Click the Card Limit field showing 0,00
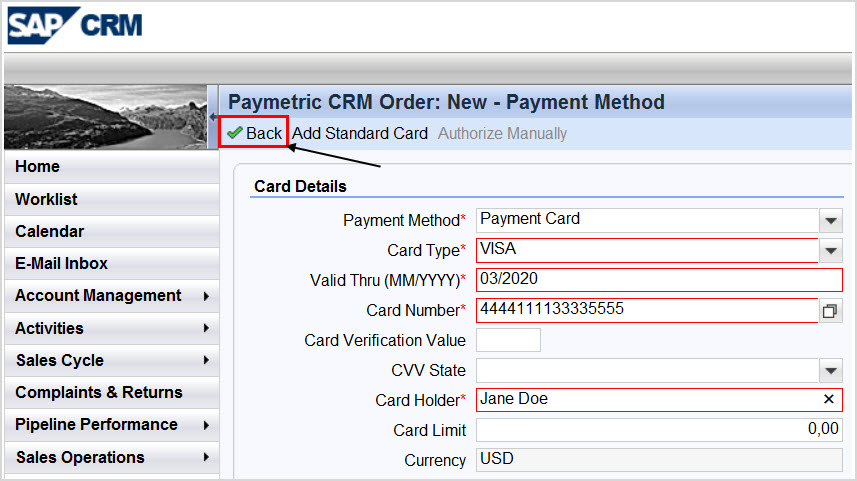Image resolution: width=857 pixels, height=481 pixels. [659, 430]
